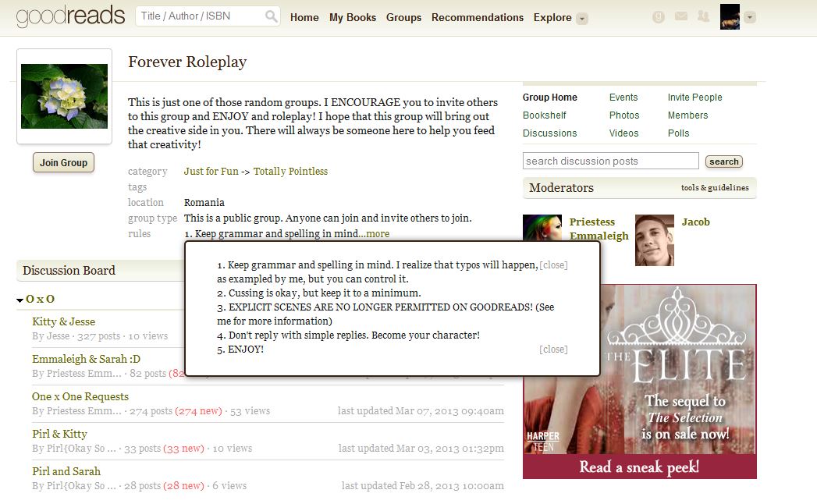Click the search magnifier icon
The image size is (817, 504).
click(x=271, y=16)
